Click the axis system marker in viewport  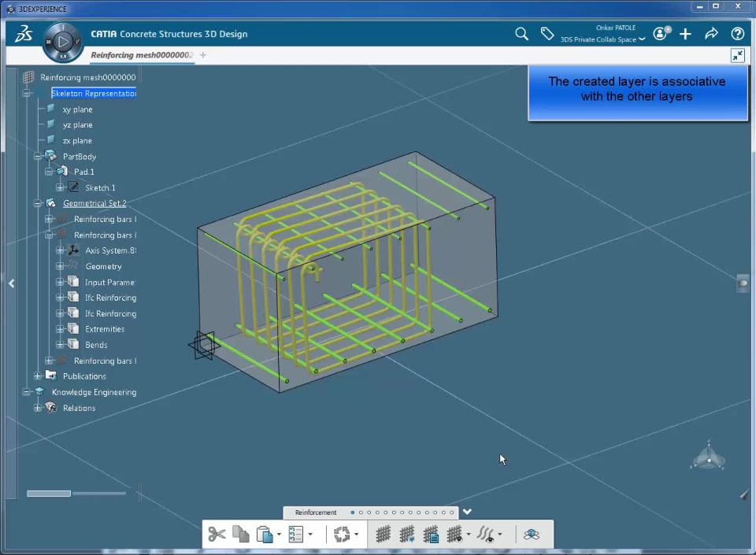coord(205,345)
